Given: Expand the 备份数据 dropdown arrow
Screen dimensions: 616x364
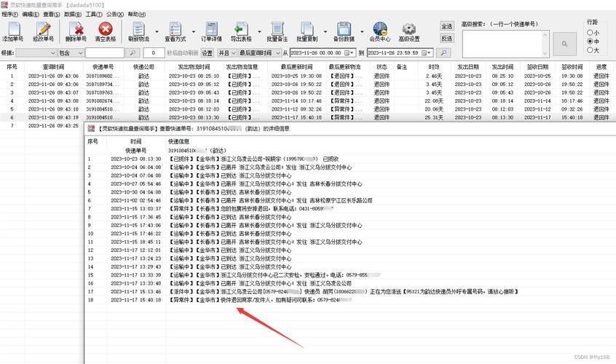Looking at the screenshot, I should tap(362, 32).
